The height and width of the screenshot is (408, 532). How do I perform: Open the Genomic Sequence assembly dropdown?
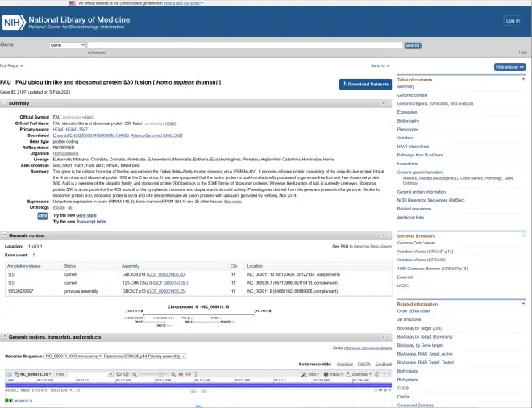click(116, 356)
